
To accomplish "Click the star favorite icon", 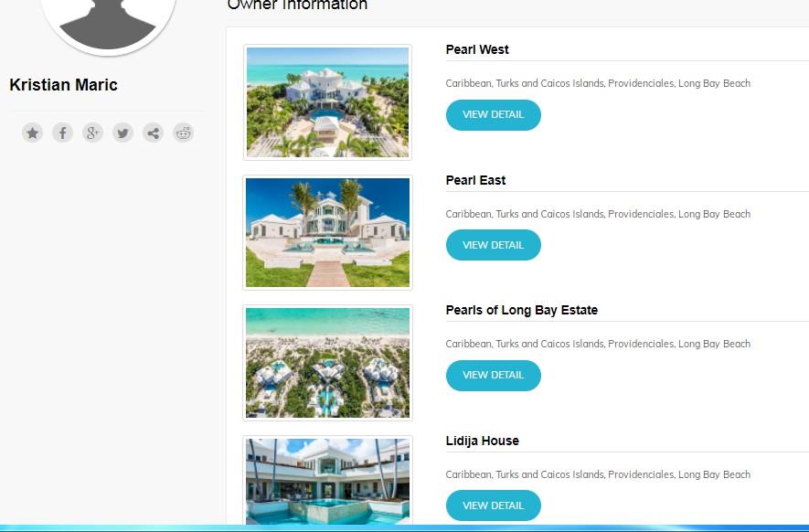I will click(32, 133).
